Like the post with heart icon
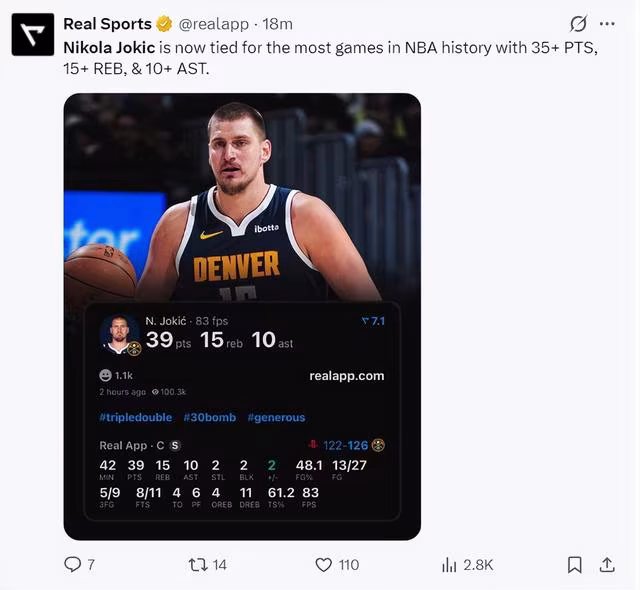Viewport: 640px width, 590px height. coord(323,565)
